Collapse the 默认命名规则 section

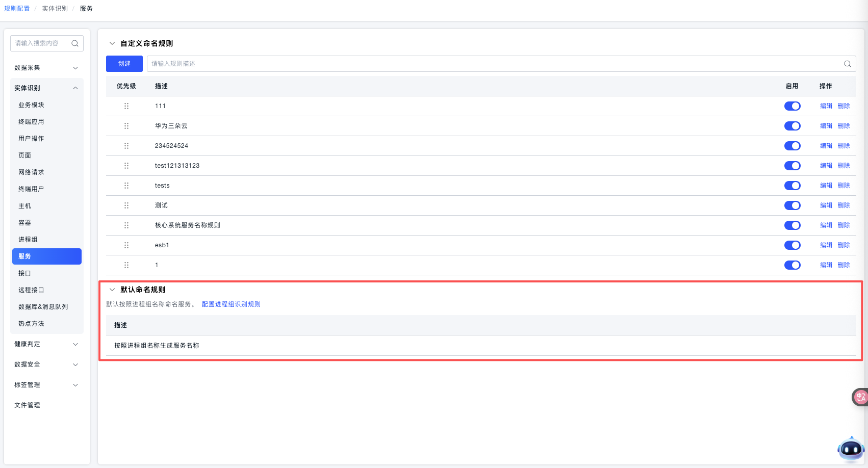pos(112,290)
